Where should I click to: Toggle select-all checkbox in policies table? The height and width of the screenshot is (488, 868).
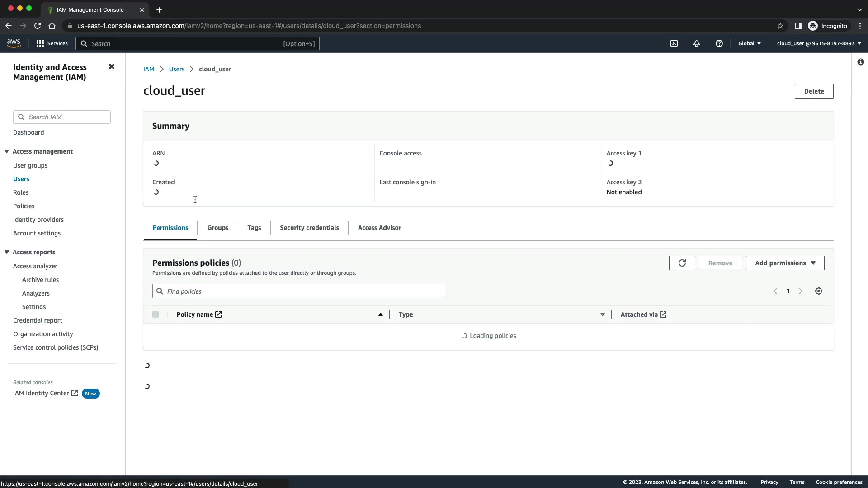pos(156,314)
